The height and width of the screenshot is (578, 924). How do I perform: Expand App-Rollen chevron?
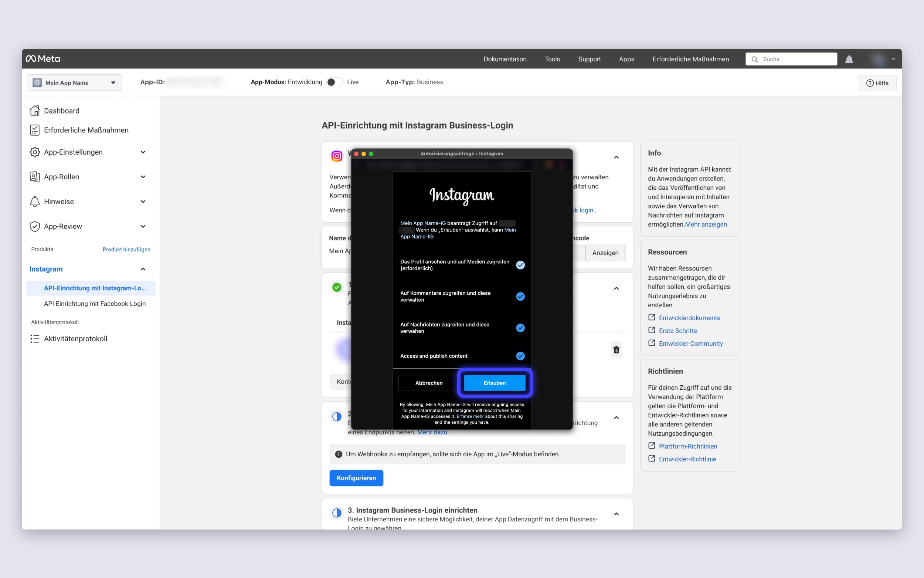point(143,177)
